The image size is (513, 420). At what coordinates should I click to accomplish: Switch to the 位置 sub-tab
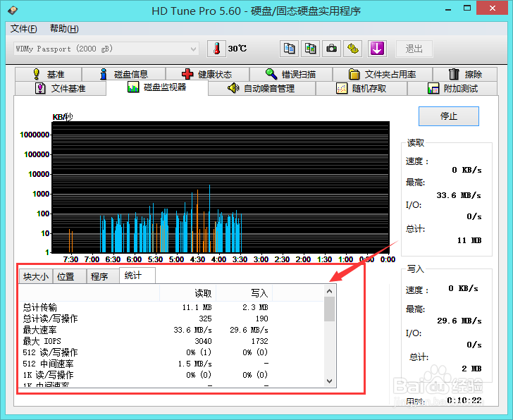69,276
